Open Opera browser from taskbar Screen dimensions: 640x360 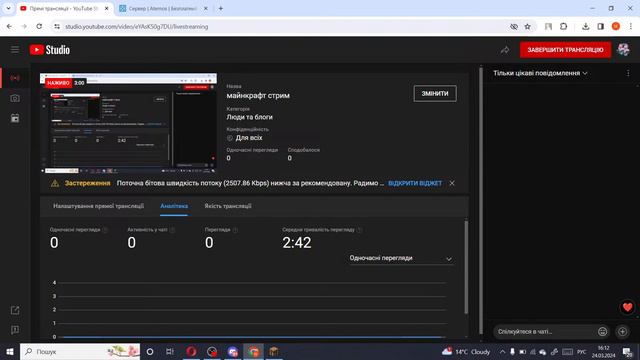tap(191, 351)
